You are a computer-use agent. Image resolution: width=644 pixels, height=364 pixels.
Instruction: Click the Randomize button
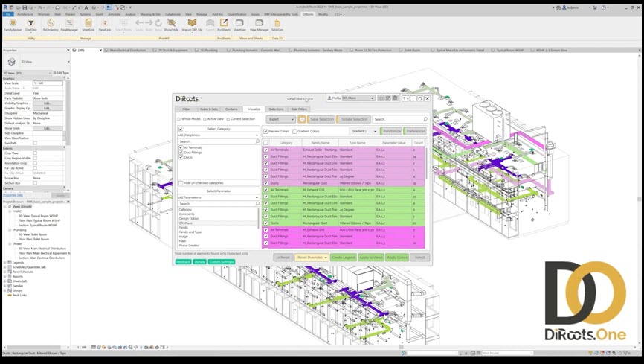click(x=391, y=131)
